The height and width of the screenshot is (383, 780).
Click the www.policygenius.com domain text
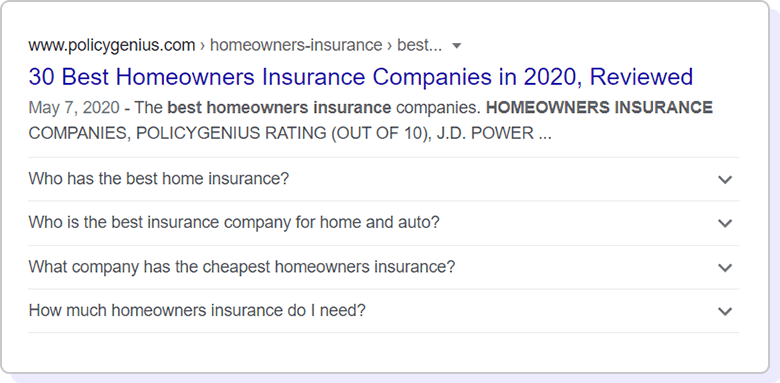tap(112, 46)
